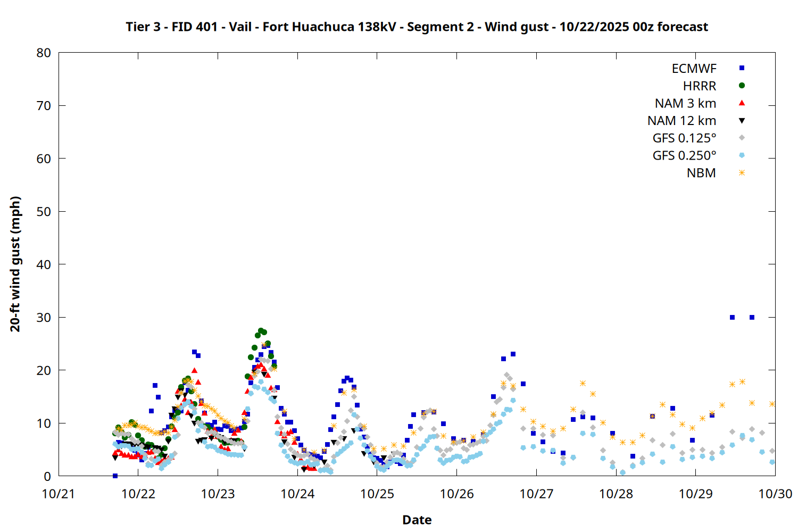Click the highest green HRRR data point
The image size is (798, 532).
(x=261, y=331)
